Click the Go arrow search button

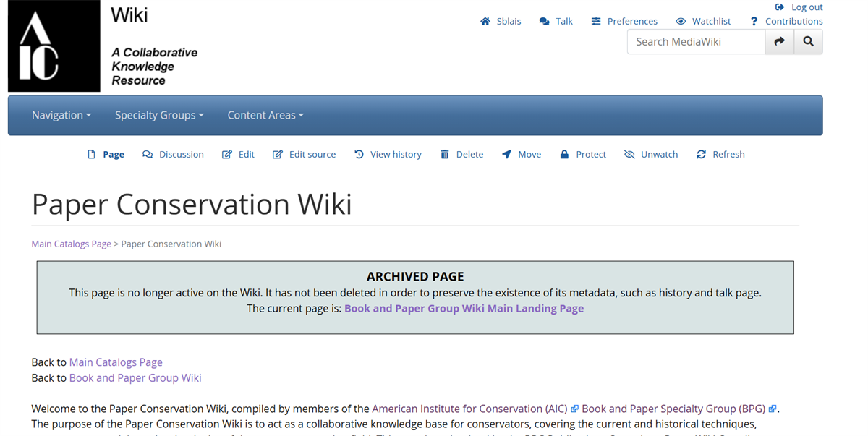[780, 42]
